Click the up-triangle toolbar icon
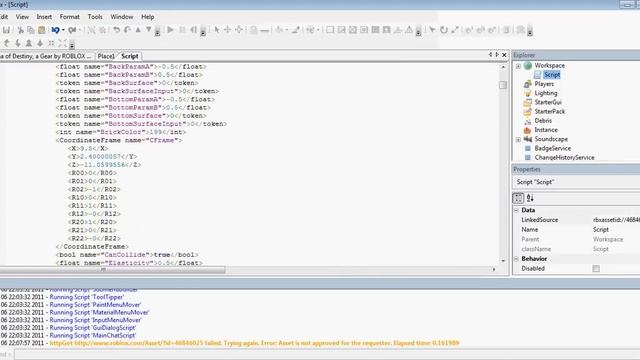 click(138, 30)
